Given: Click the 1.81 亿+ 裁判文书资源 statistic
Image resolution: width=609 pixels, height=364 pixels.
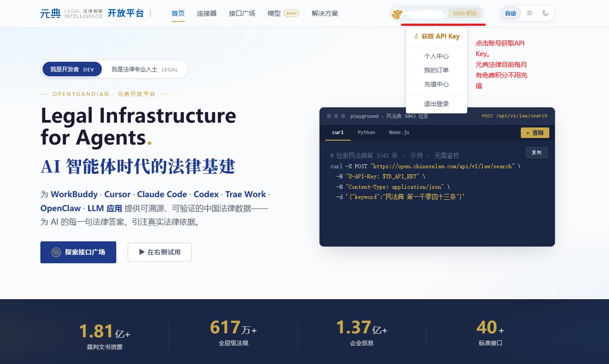Looking at the screenshot, I should pos(105,336).
